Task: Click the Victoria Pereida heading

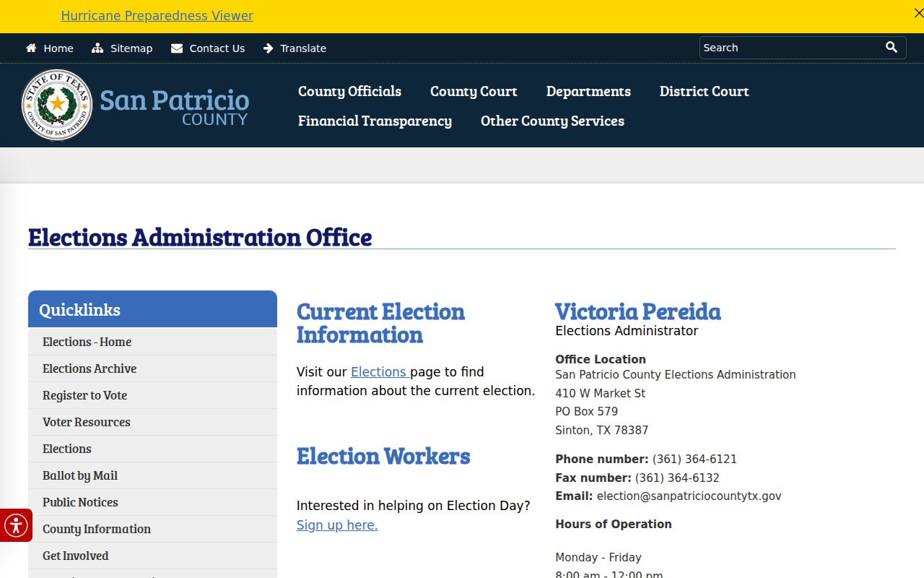Action: 638,311
